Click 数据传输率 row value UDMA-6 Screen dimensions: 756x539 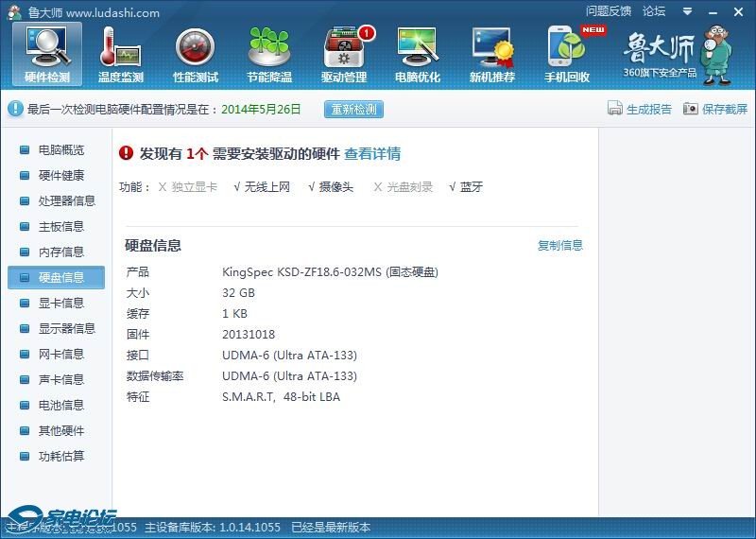[289, 376]
